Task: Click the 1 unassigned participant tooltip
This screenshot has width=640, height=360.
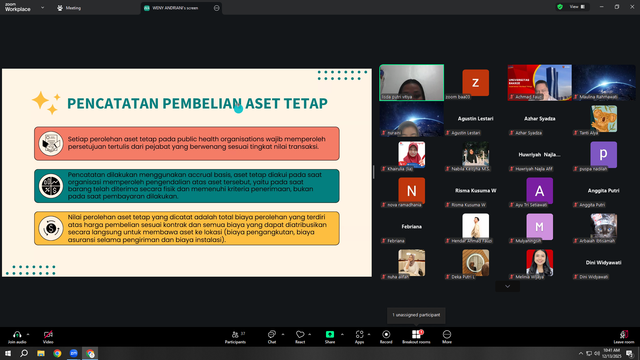Action: click(x=416, y=315)
